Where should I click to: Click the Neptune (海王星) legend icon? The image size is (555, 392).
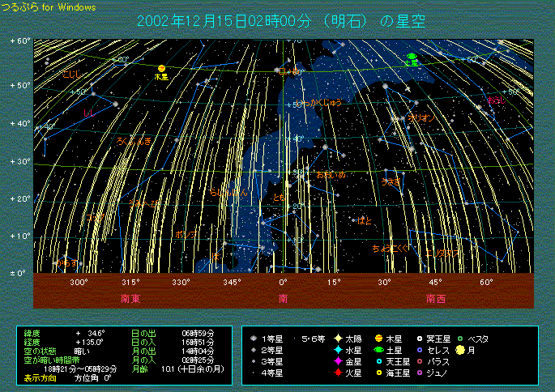tap(378, 373)
